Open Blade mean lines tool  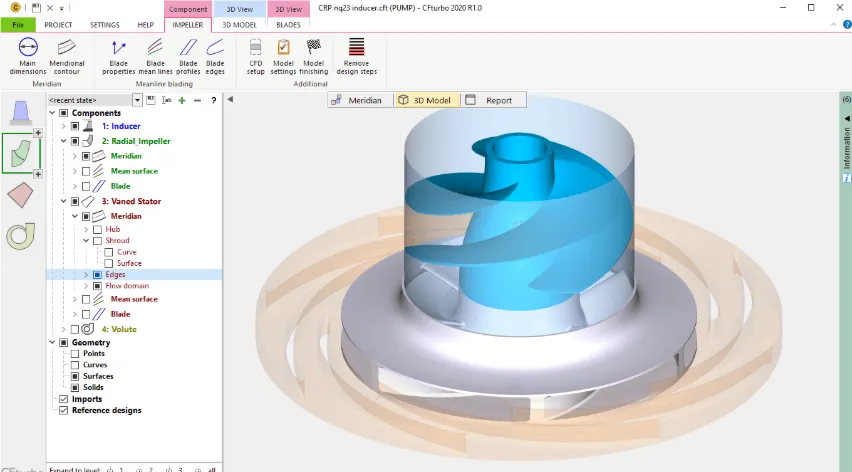pos(155,56)
